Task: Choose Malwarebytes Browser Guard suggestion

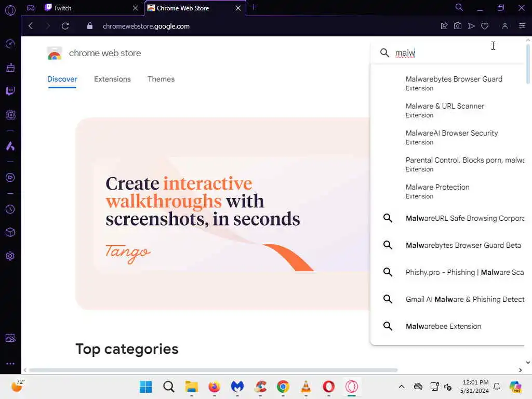Action: tap(448, 83)
